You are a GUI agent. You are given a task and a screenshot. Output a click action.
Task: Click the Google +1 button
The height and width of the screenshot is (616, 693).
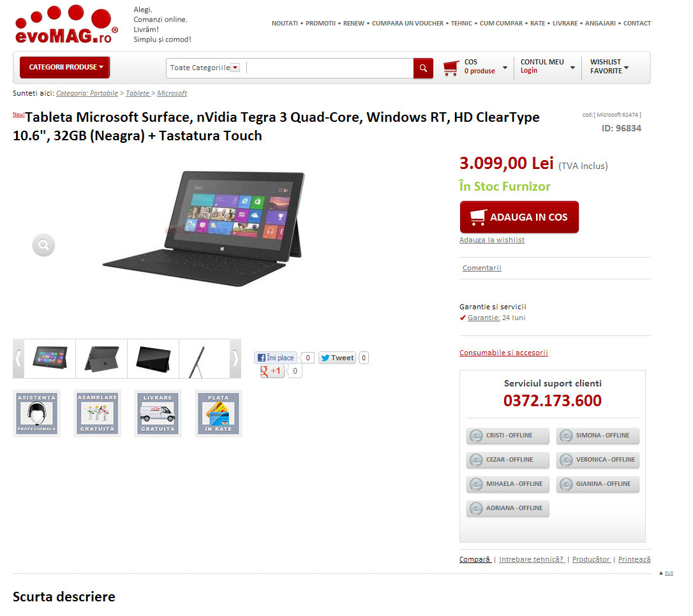tap(271, 371)
